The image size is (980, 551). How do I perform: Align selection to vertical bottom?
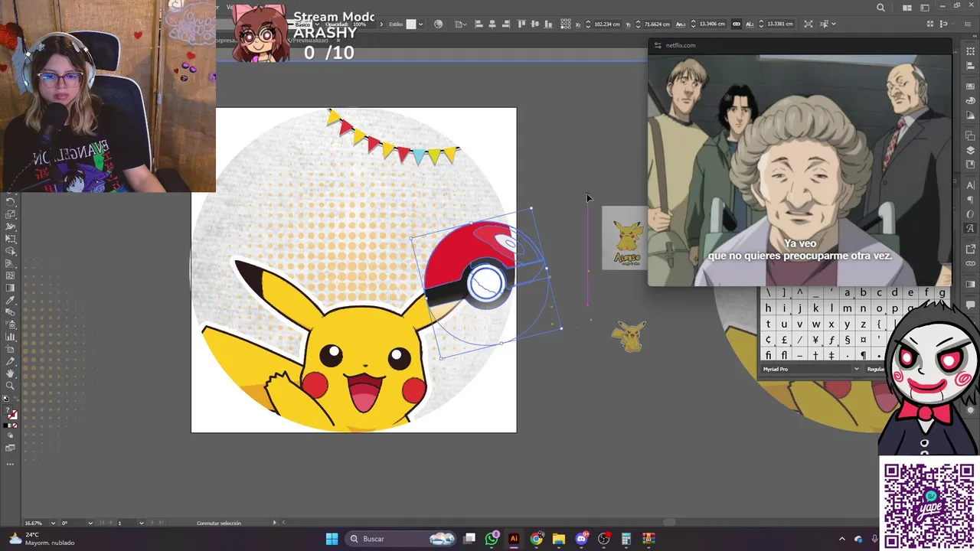pyautogui.click(x=548, y=24)
